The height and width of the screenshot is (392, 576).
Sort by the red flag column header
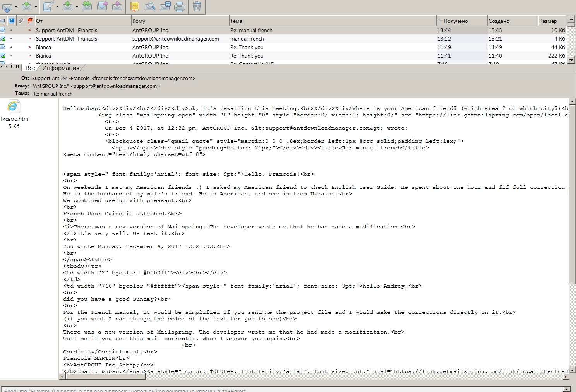pos(30,21)
